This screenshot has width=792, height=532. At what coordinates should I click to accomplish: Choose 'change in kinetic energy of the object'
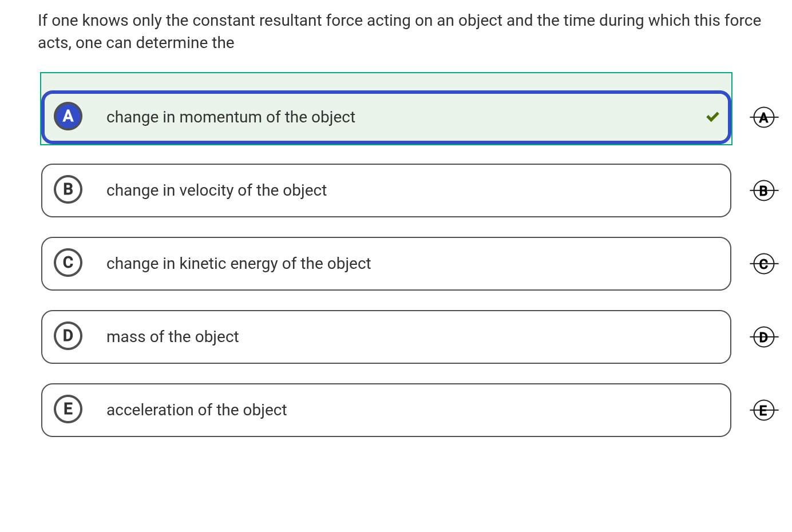(239, 264)
